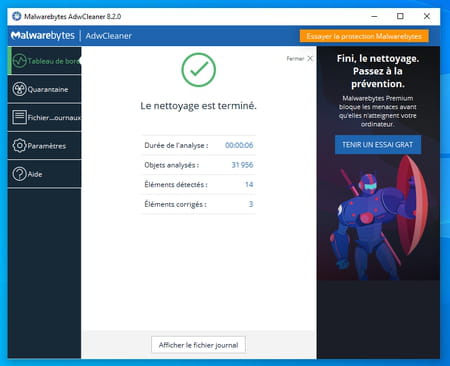The width and height of the screenshot is (450, 366).
Task: Open the Paramètres section
Action: 45,146
